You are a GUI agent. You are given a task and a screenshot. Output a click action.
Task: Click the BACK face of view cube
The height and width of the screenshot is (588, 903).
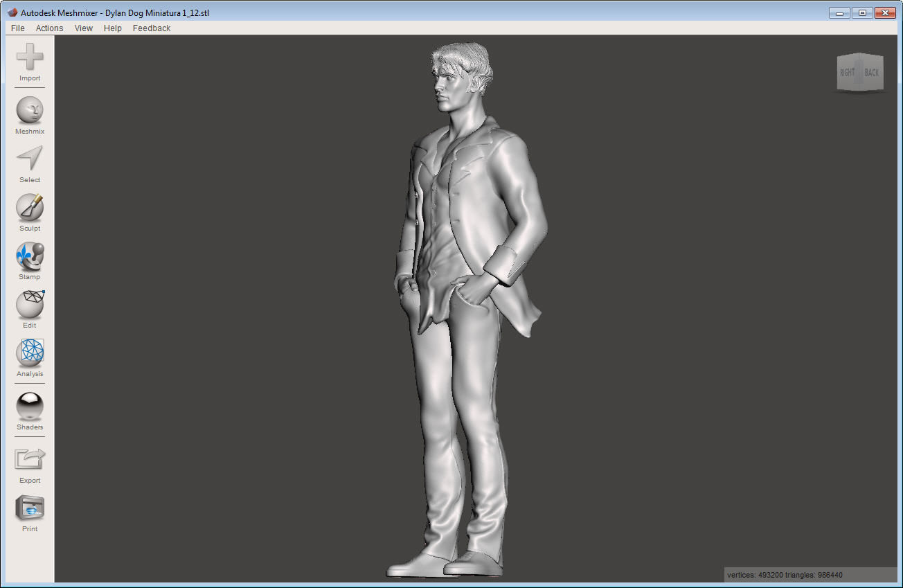pyautogui.click(x=872, y=72)
